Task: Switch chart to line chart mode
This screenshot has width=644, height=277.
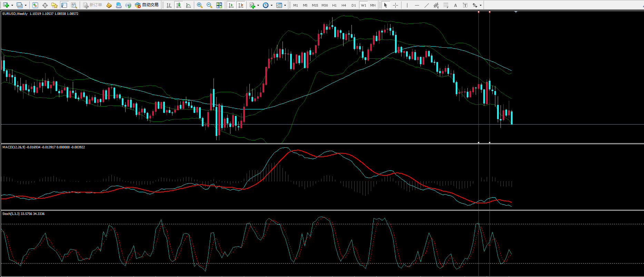Action: tap(188, 5)
